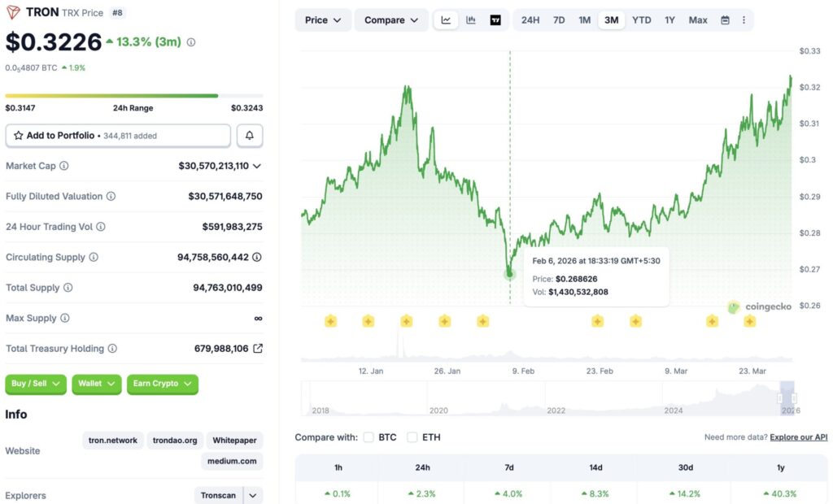Viewport: 833px width, 504px height.
Task: Open the Whitepaper link
Action: click(234, 440)
